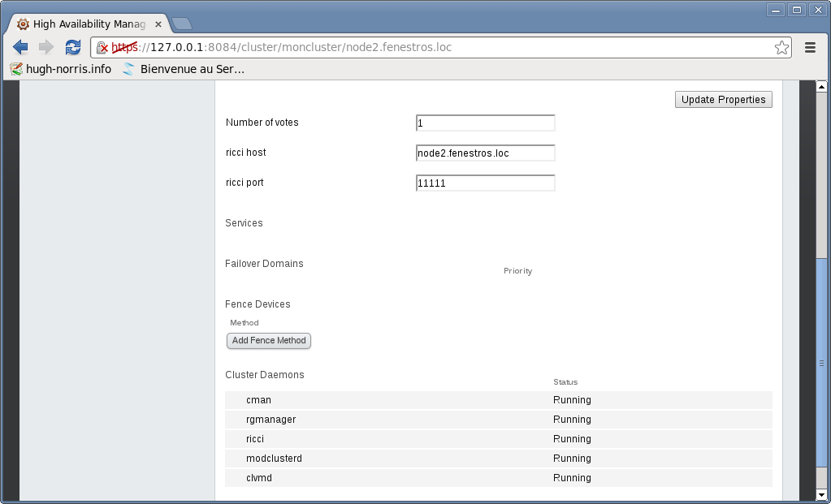Close the High Availability Management tab

pyautogui.click(x=158, y=24)
